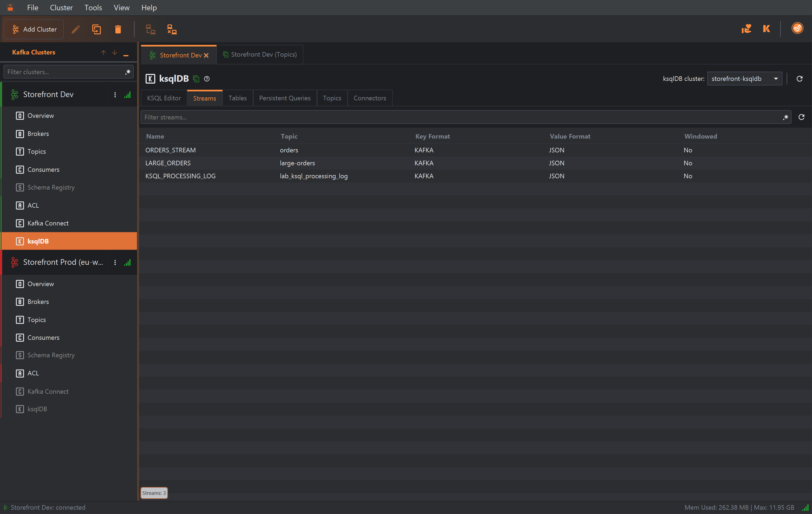
Task: Open the ksqlDB cluster dropdown
Action: [745, 78]
